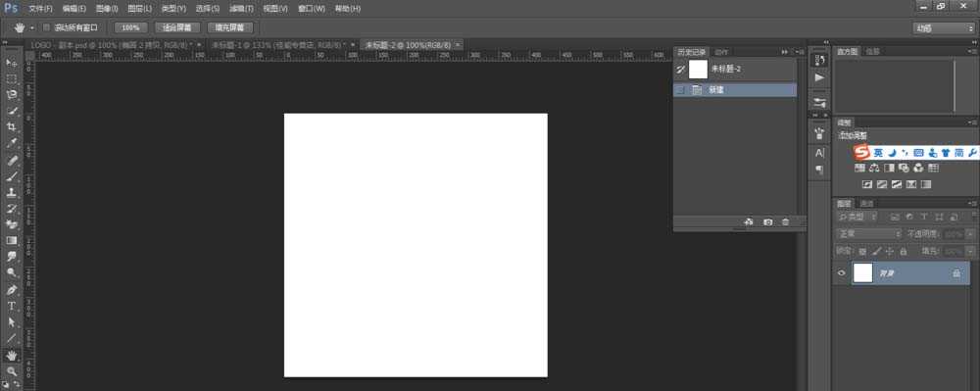Select the Rectangular Marquee tool
Image resolution: width=980 pixels, height=391 pixels.
[11, 78]
